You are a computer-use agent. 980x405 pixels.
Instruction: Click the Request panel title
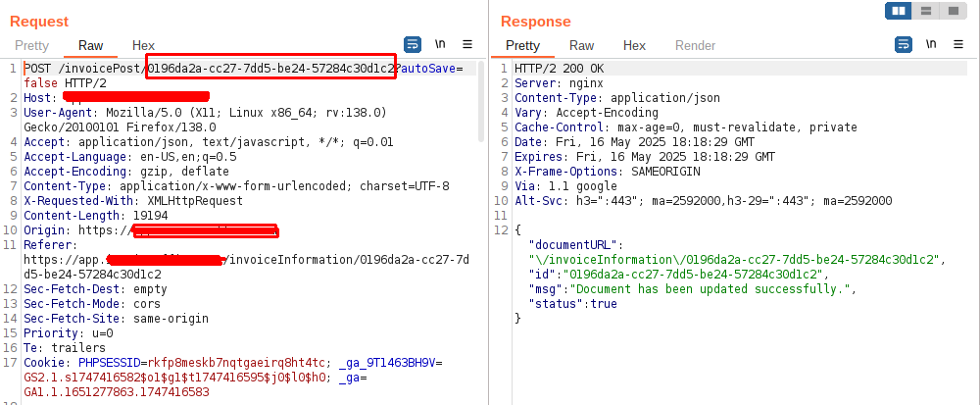click(39, 22)
